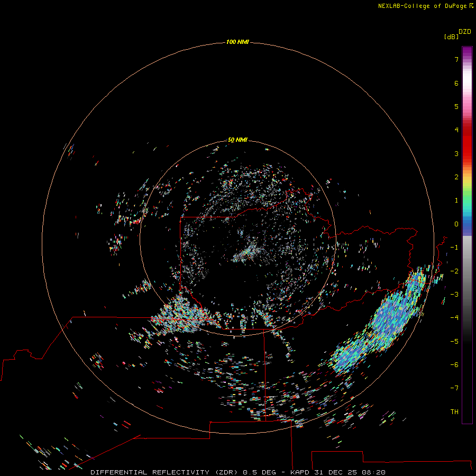
Task: Click the 7 dB scale value
Action: [x=456, y=59]
